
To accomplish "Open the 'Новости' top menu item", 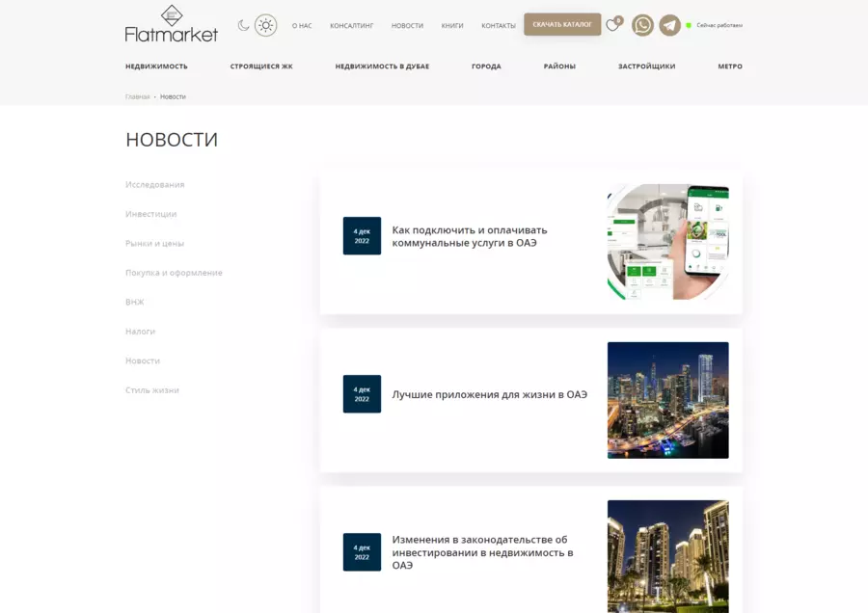I will click(407, 26).
